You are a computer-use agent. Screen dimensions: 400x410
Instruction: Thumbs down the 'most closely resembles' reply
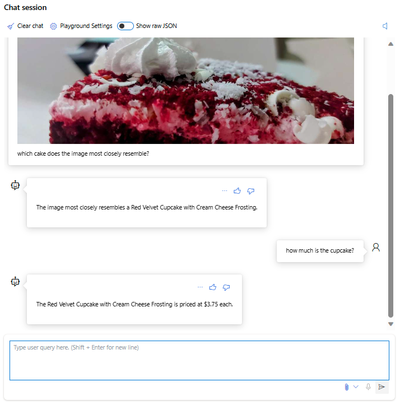point(251,191)
